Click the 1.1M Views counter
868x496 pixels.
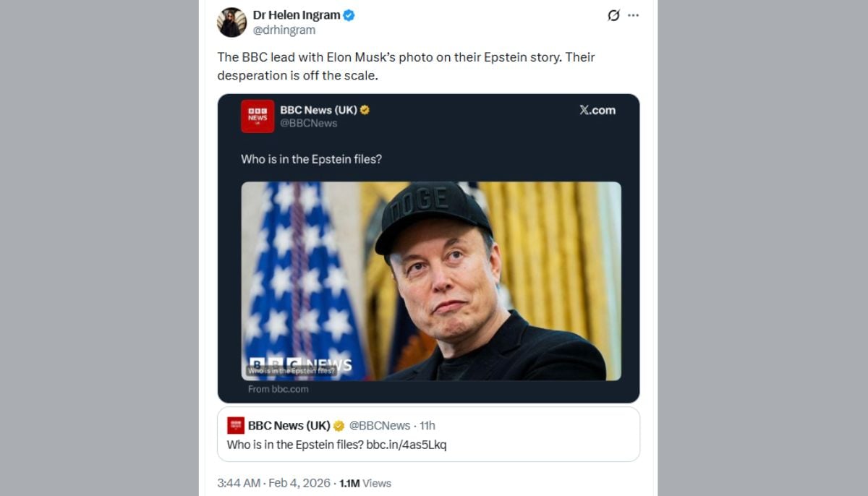point(365,483)
